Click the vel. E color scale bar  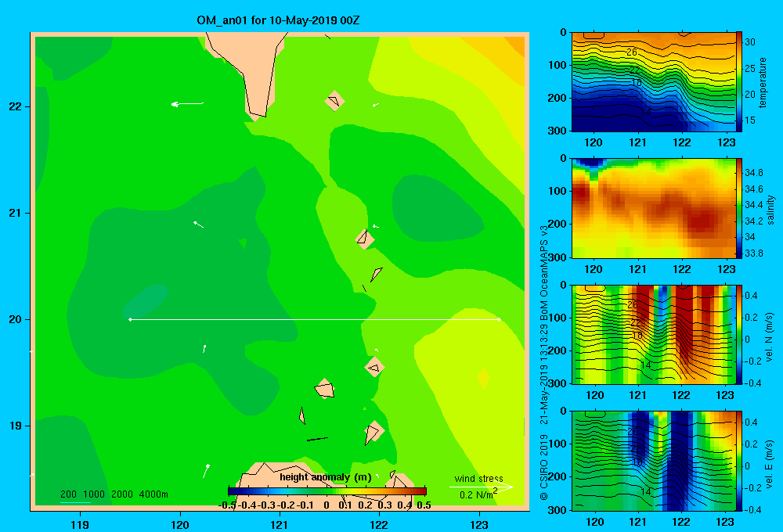[739, 461]
